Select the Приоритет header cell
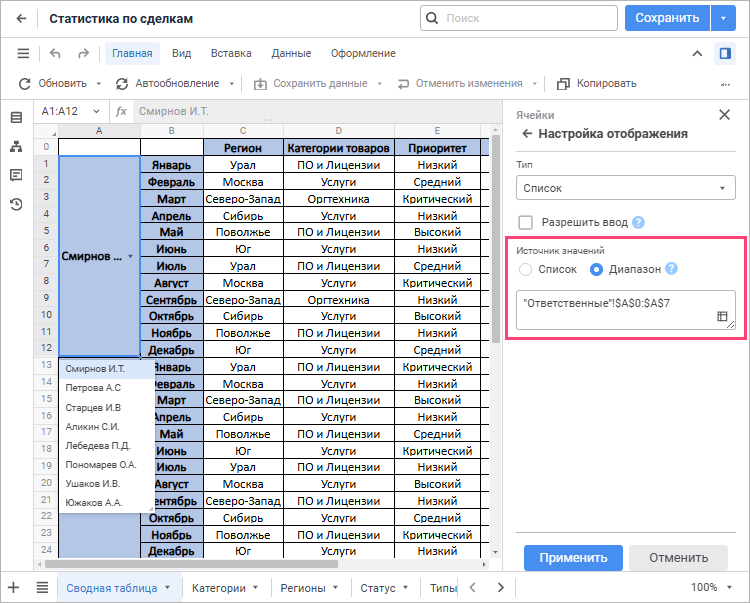Screen dimensions: 750x603 click(437, 148)
